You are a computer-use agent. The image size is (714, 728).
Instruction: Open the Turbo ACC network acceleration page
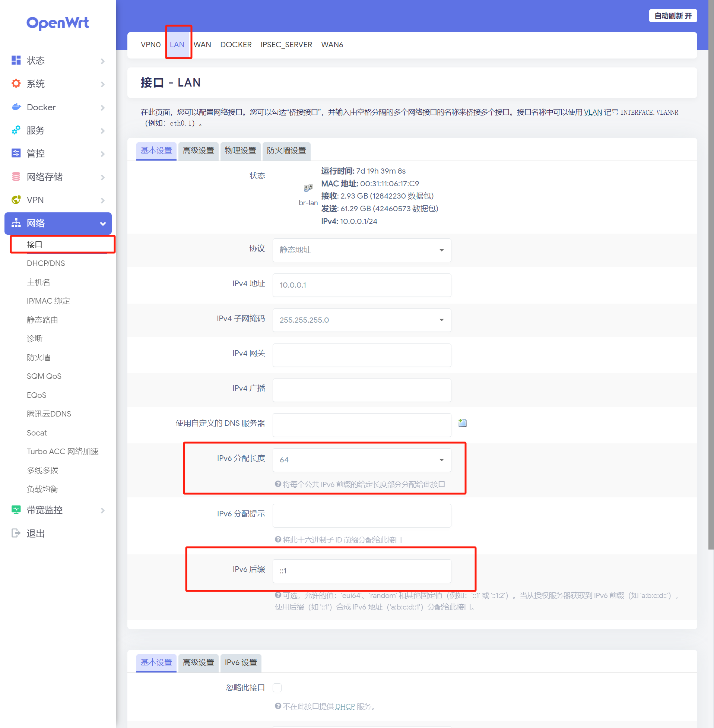[x=63, y=451]
